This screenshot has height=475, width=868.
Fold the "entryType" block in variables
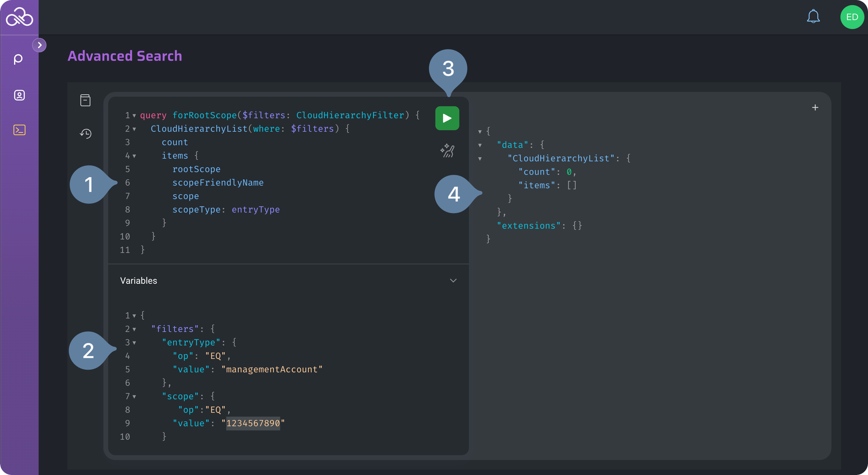tap(134, 343)
